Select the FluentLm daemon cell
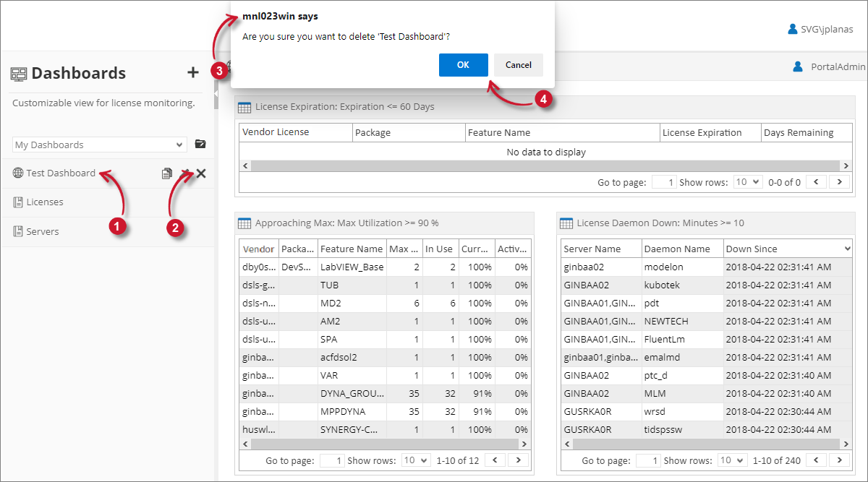The height and width of the screenshot is (482, 868). [x=682, y=339]
